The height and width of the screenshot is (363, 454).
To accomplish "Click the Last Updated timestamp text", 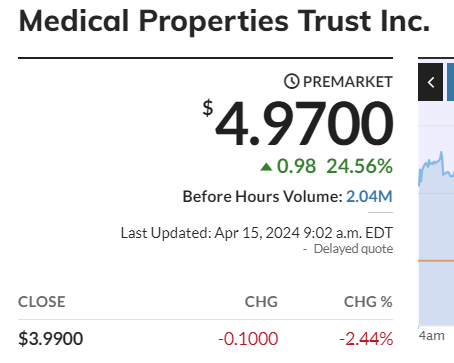I will pos(257,233).
